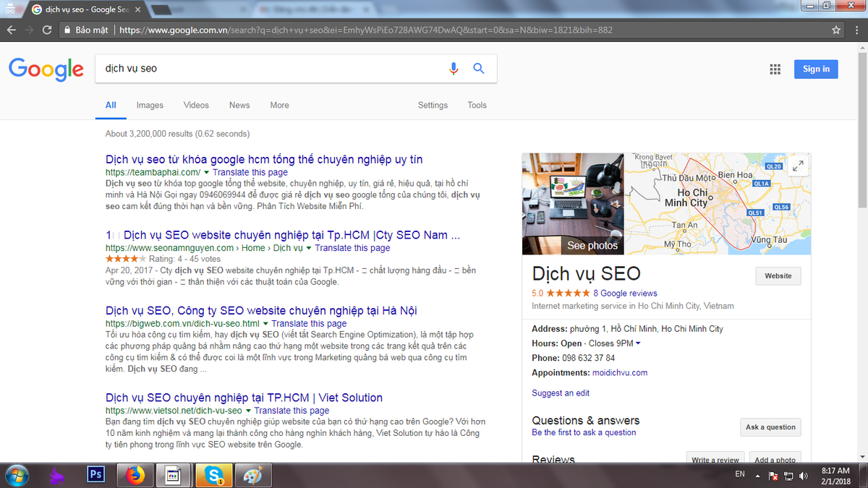The width and height of the screenshot is (868, 488).
Task: Click the blue search magnifier icon
Action: pos(478,69)
